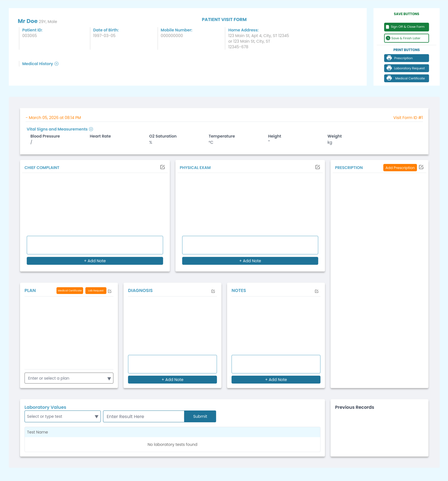Add note under Notes section
Viewport: 448px width, 481px height.
point(276,380)
